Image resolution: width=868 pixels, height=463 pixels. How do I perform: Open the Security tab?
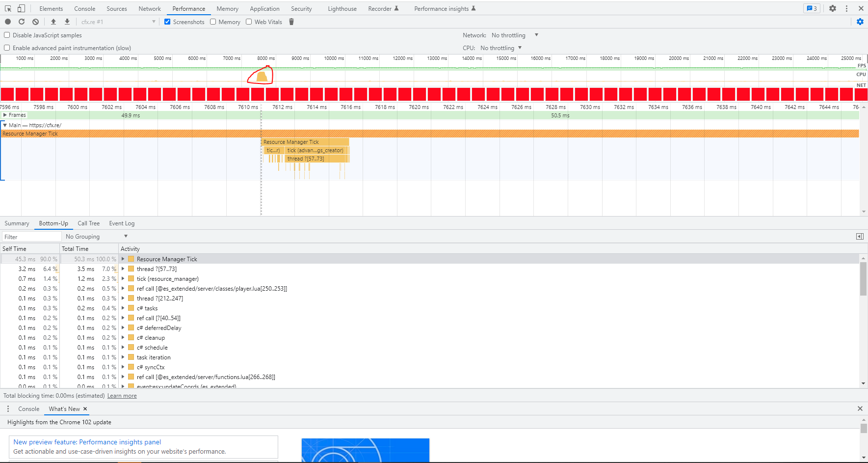point(301,8)
